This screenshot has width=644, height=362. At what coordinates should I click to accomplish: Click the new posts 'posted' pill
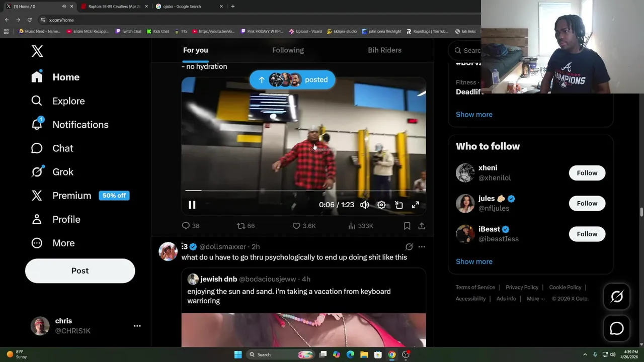pyautogui.click(x=292, y=79)
